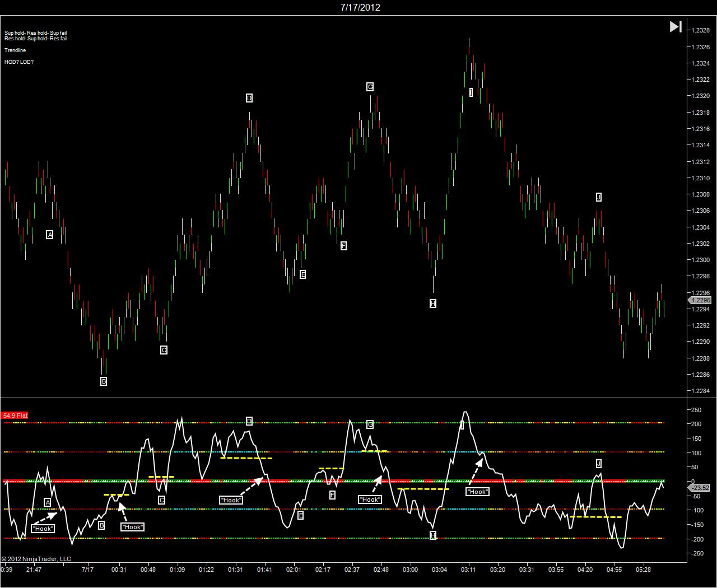Click label H in the indicator panel
The height and width of the screenshot is (588, 717).
(432, 535)
